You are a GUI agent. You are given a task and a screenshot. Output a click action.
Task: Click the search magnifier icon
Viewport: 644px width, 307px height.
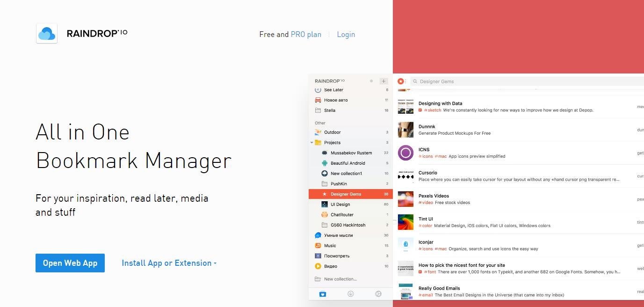click(x=415, y=81)
